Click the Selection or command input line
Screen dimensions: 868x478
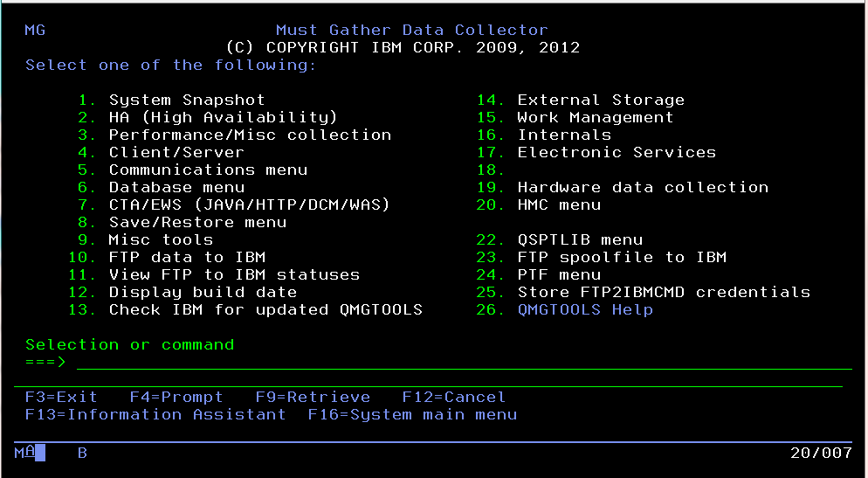pyautogui.click(x=464, y=363)
